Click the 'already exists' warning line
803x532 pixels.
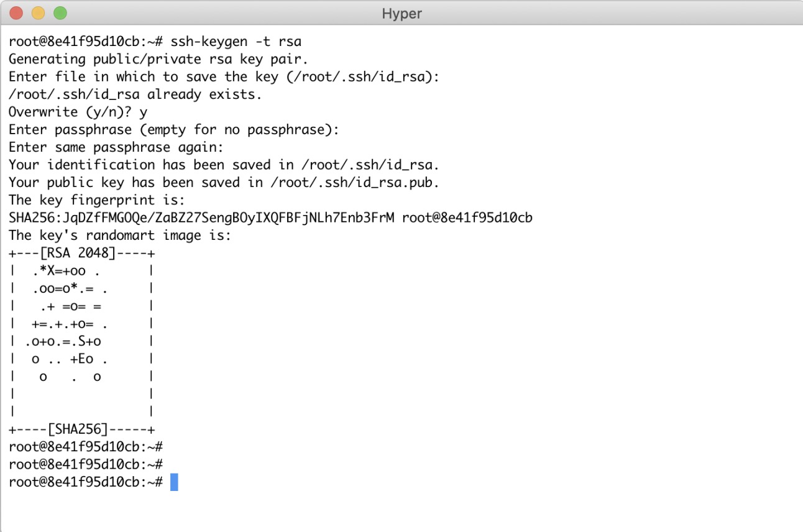point(135,94)
